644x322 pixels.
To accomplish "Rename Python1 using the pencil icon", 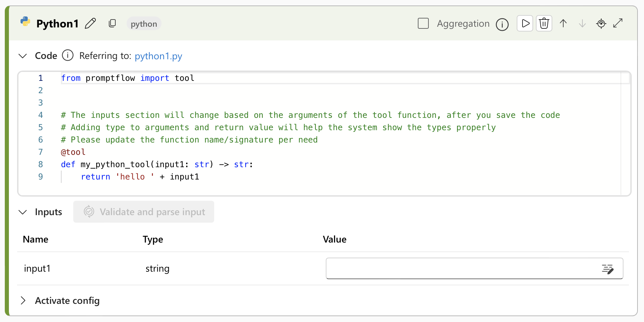I will point(90,23).
